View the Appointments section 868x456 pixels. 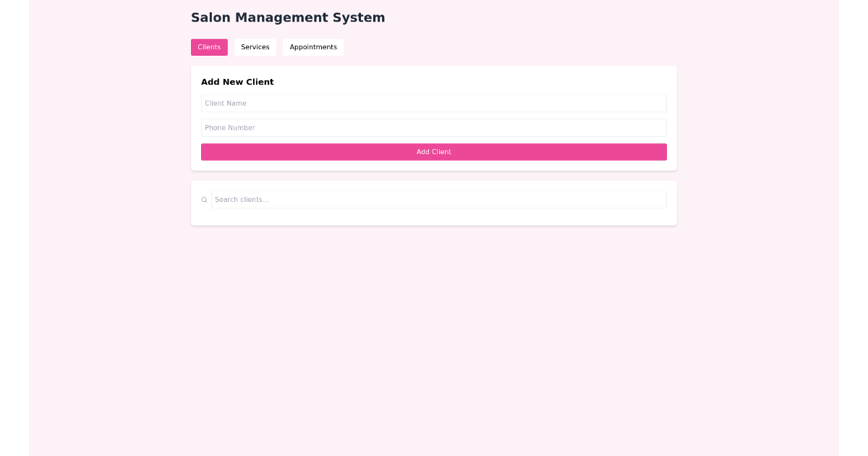click(x=313, y=47)
